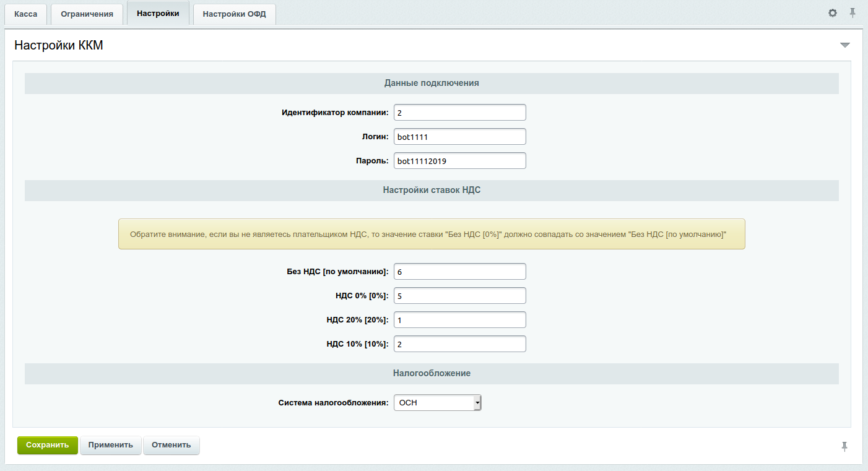Select the НДС 10% [10%] field
The height and width of the screenshot is (471, 868).
(x=459, y=344)
